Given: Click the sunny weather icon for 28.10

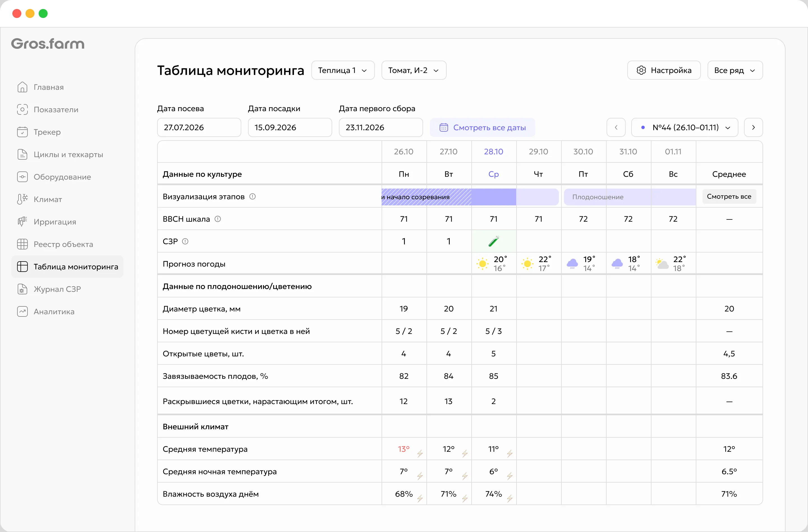Looking at the screenshot, I should tap(483, 264).
